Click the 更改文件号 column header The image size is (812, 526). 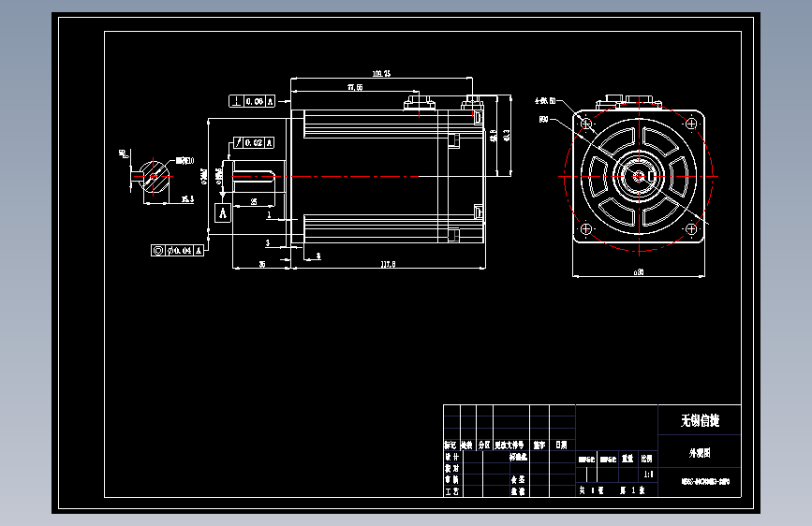pos(509,446)
